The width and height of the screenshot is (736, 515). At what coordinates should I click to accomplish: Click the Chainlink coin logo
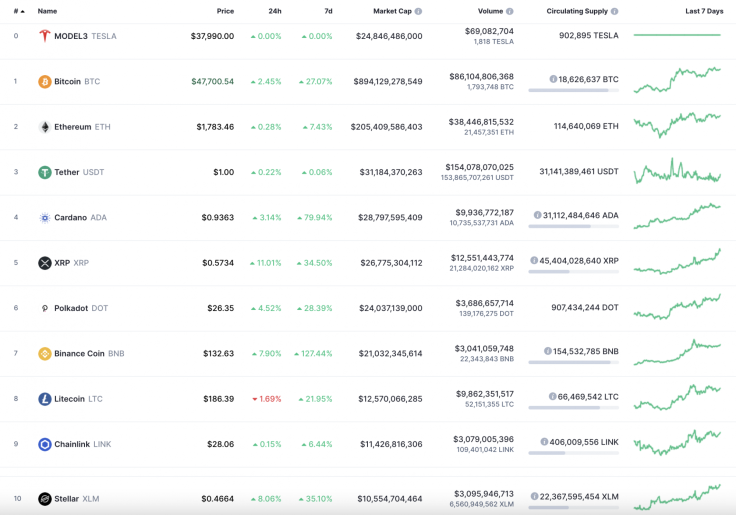(45, 444)
